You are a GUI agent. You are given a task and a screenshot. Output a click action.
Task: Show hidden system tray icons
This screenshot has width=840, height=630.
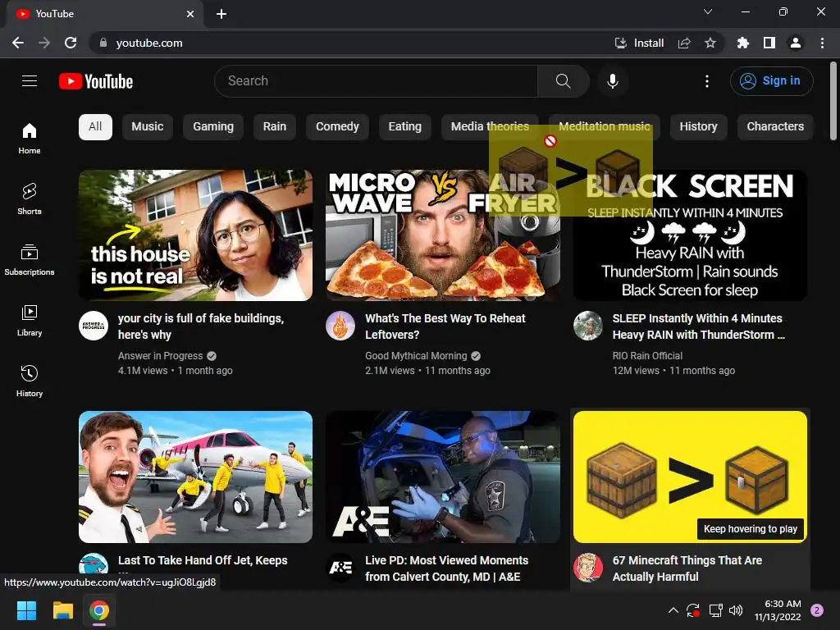coord(673,610)
